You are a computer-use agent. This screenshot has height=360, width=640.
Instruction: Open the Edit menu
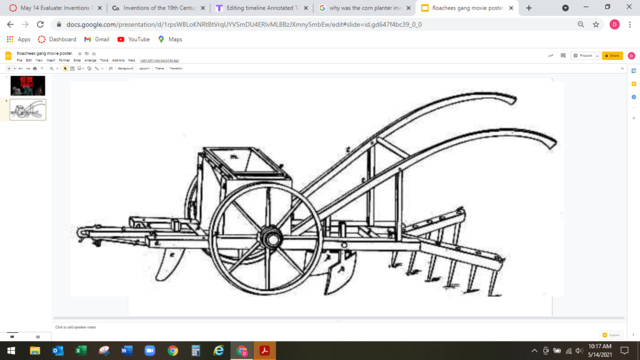click(x=29, y=60)
